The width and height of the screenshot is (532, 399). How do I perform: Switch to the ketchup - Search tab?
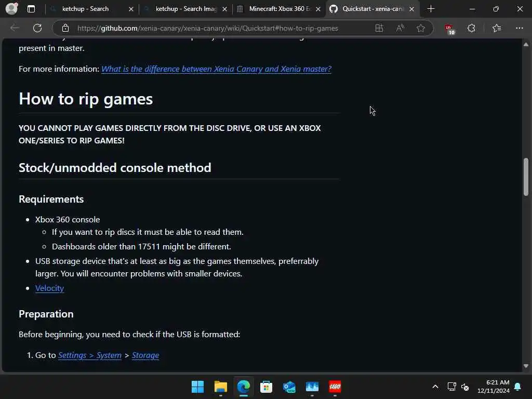click(x=91, y=9)
